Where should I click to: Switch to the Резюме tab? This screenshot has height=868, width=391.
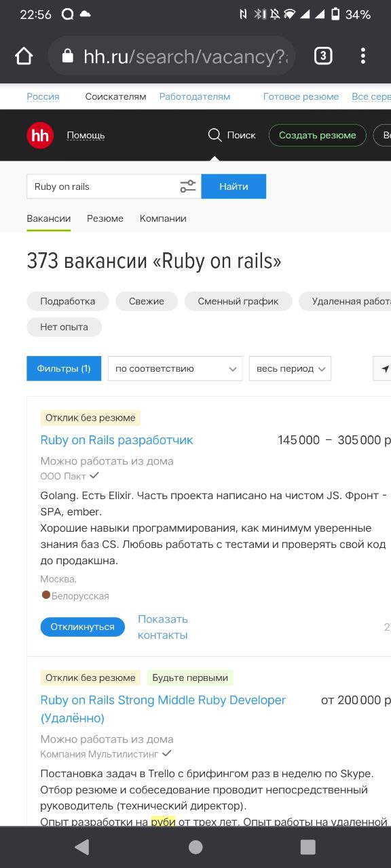pos(105,218)
